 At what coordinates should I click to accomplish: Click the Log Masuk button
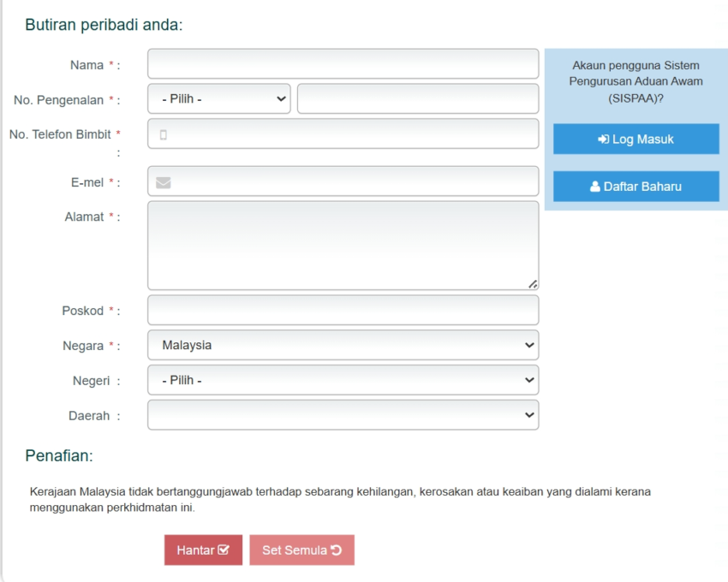coord(636,140)
